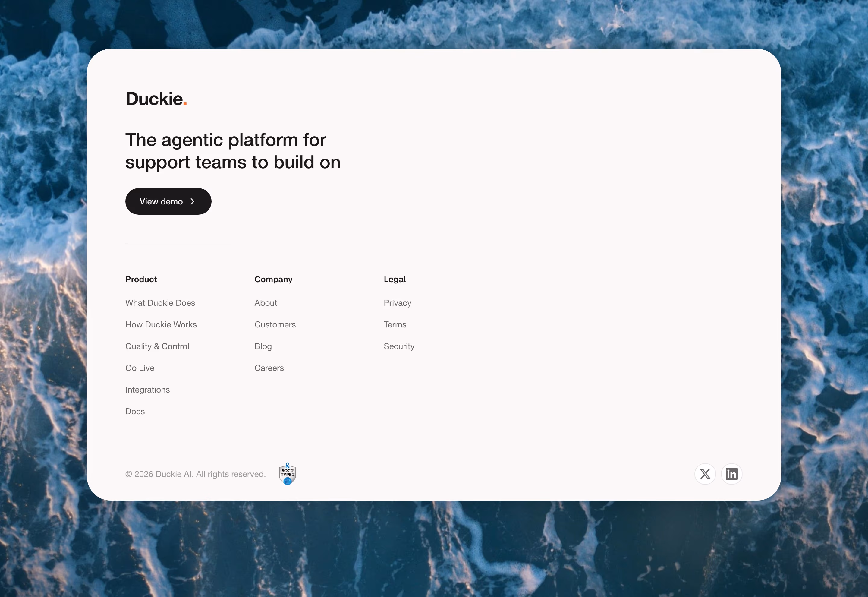This screenshot has width=868, height=597.
Task: Click the Product column heading
Action: click(x=141, y=280)
